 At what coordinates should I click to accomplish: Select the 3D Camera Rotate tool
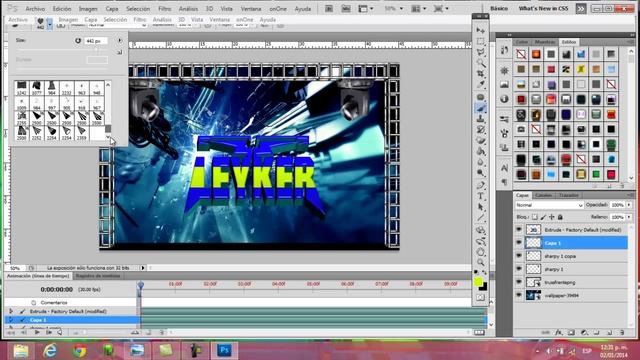(x=481, y=241)
